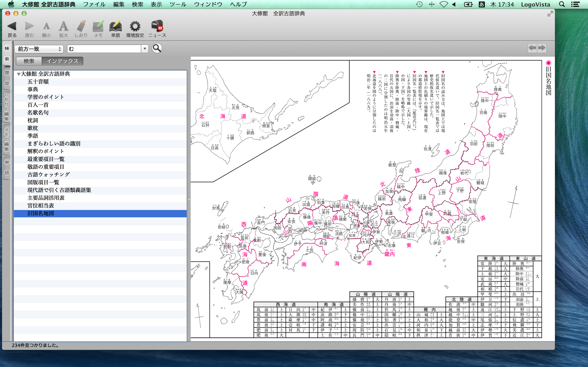Open the メモ note tool
The width and height of the screenshot is (588, 367).
[98, 26]
